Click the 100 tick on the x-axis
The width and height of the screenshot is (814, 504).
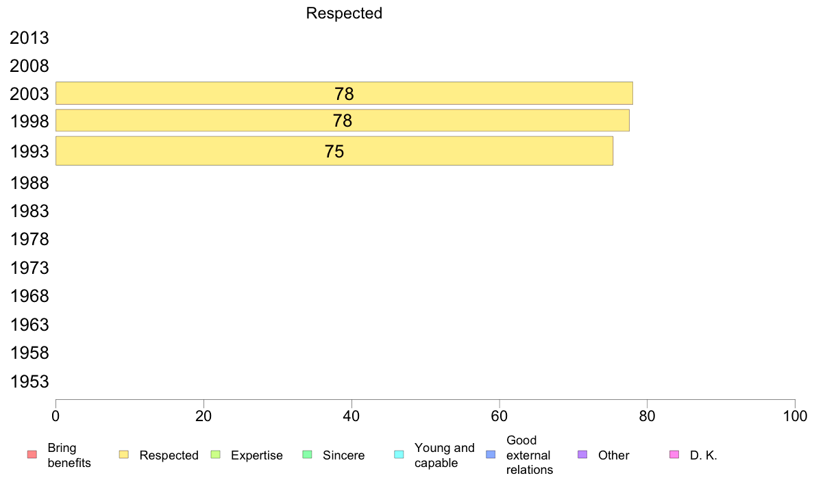(x=795, y=416)
